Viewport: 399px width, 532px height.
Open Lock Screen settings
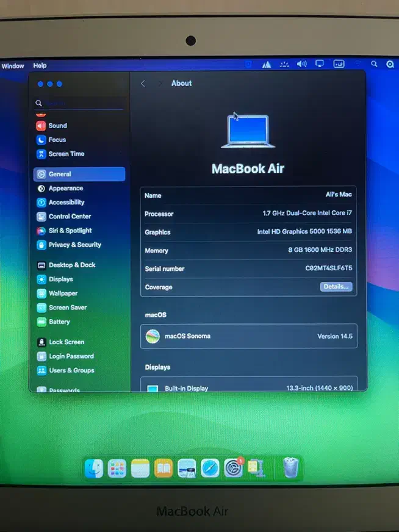click(60, 342)
